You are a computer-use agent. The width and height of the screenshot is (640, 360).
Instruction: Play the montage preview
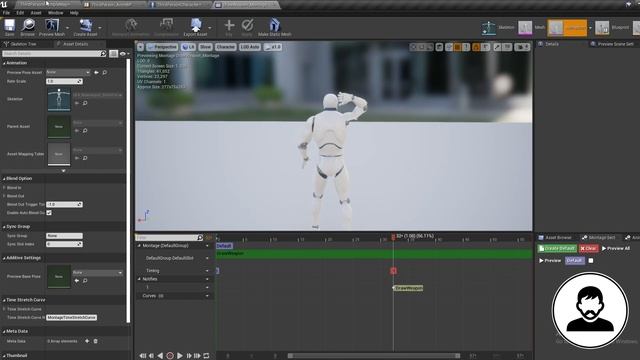click(180, 356)
